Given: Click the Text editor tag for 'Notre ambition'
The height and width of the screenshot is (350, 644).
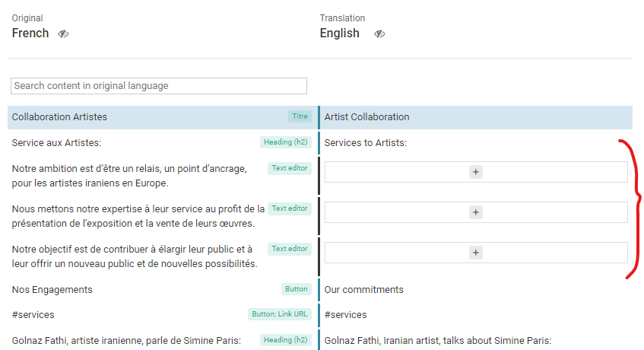Looking at the screenshot, I should 290,168.
